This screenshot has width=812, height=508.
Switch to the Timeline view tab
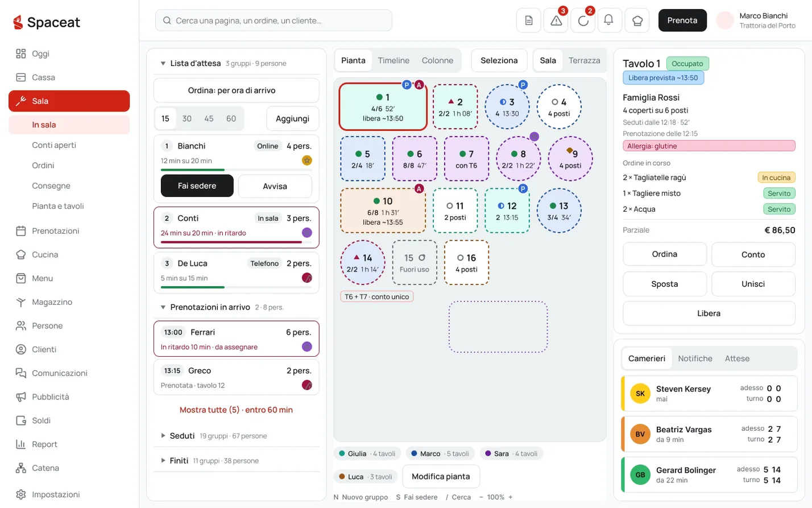(x=393, y=60)
